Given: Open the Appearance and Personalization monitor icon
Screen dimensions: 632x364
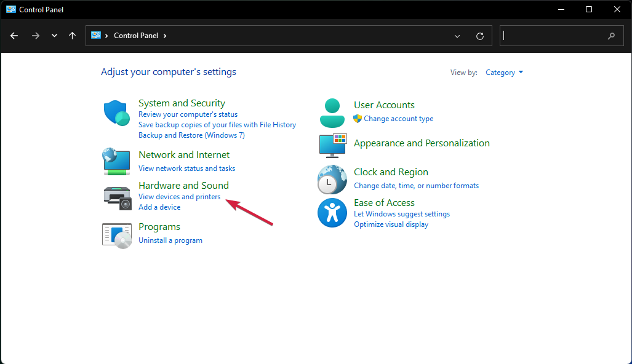Looking at the screenshot, I should 333,146.
